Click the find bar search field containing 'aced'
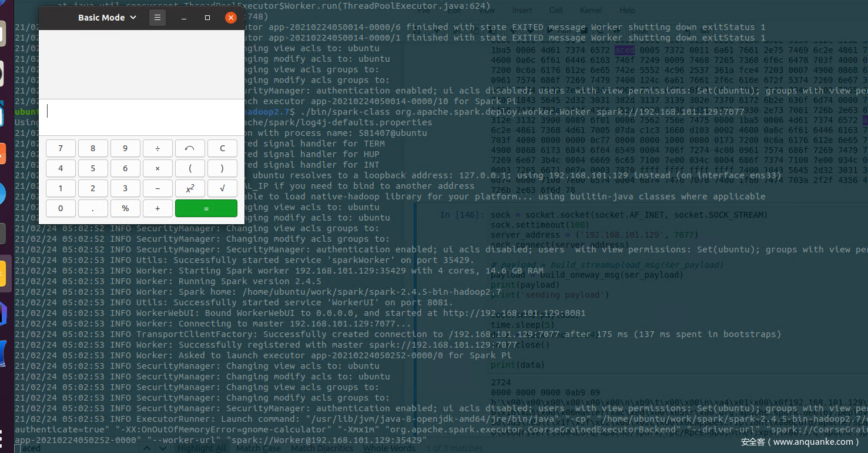 point(76,448)
